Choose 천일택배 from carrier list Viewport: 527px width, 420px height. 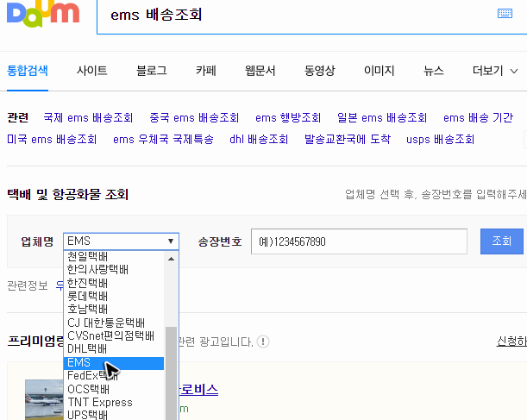pyautogui.click(x=114, y=256)
